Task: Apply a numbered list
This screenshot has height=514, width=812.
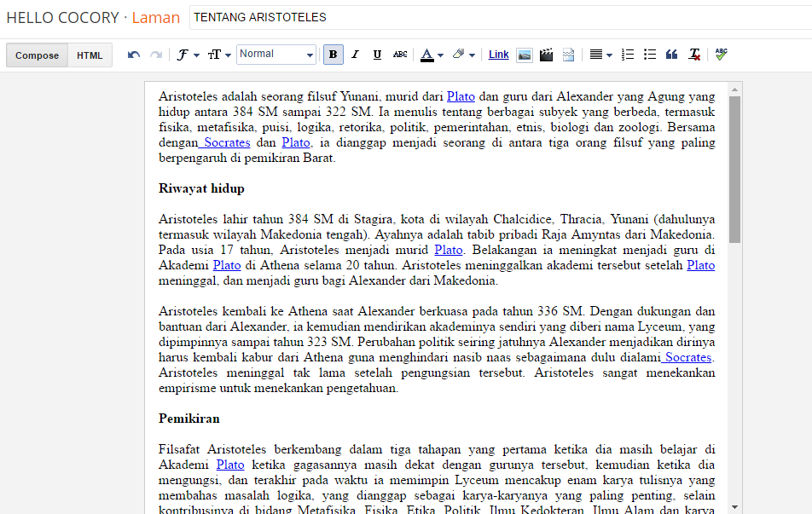Action: point(628,55)
